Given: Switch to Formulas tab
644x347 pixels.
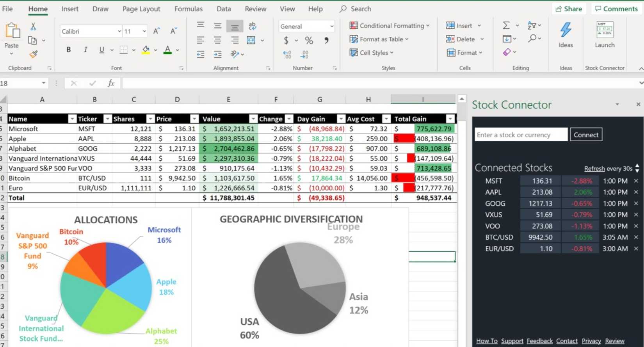Looking at the screenshot, I should [189, 9].
